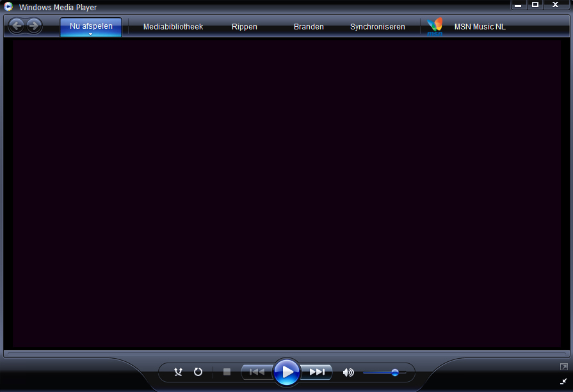The width and height of the screenshot is (573, 392).
Task: Switch to the Mediabibliotheek tab
Action: point(173,27)
